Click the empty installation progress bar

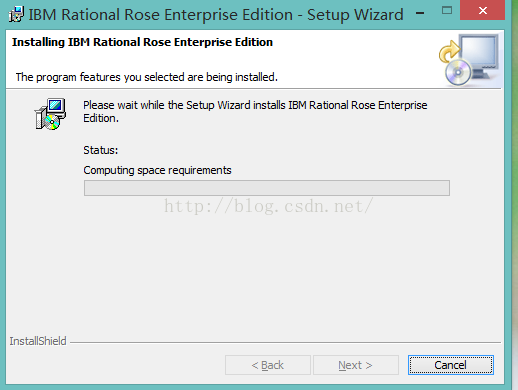click(267, 188)
